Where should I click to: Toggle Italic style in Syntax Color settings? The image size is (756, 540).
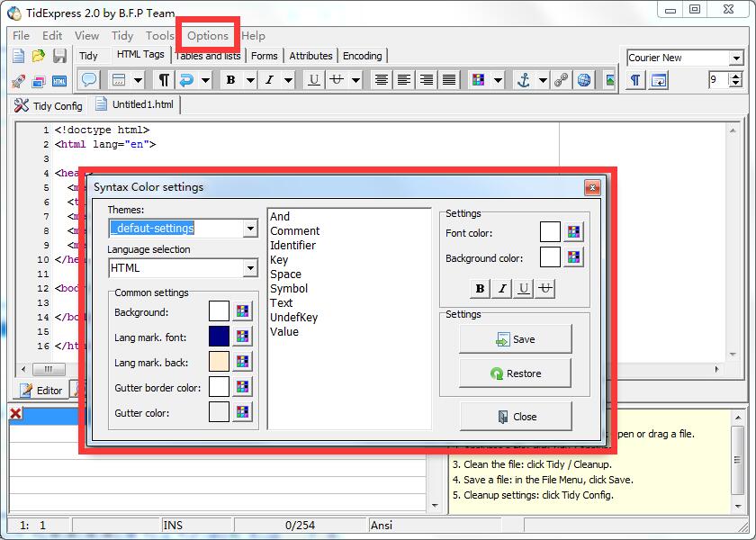[x=502, y=288]
